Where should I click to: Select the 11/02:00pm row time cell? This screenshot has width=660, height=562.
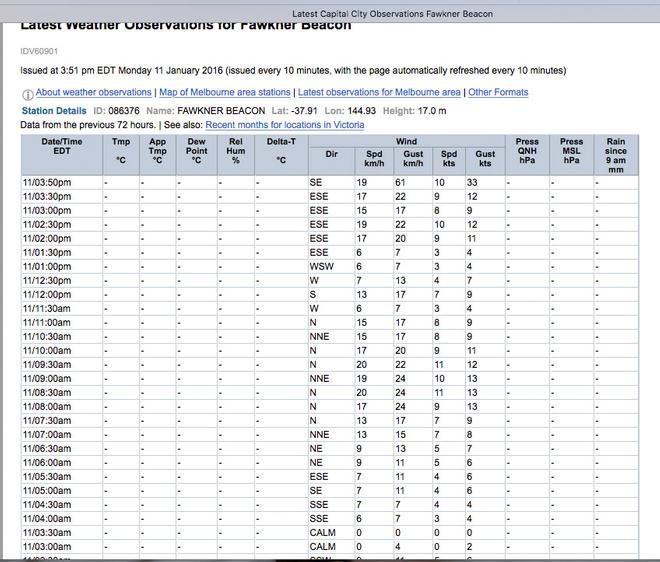(61, 239)
